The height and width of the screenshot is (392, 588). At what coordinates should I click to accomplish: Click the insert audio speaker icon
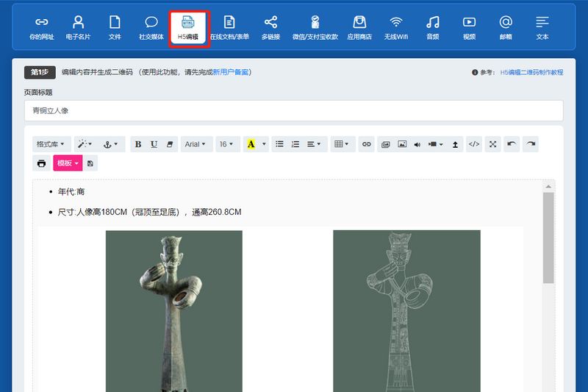click(417, 144)
